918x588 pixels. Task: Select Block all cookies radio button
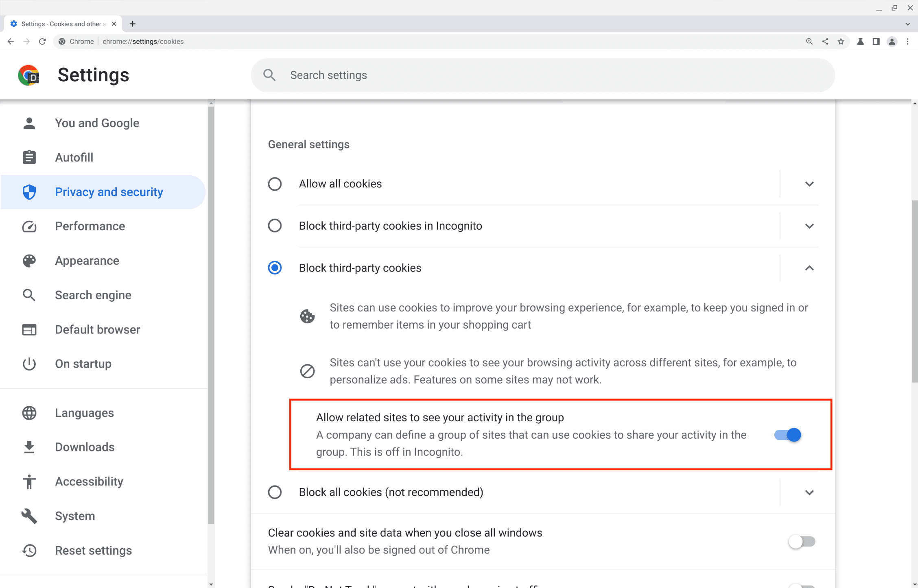pyautogui.click(x=275, y=492)
